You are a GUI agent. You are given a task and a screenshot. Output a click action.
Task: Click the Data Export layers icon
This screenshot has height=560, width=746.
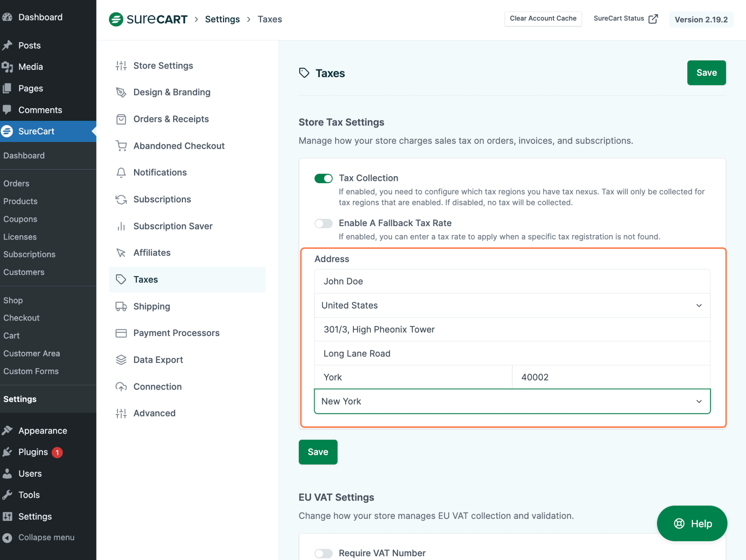(121, 360)
